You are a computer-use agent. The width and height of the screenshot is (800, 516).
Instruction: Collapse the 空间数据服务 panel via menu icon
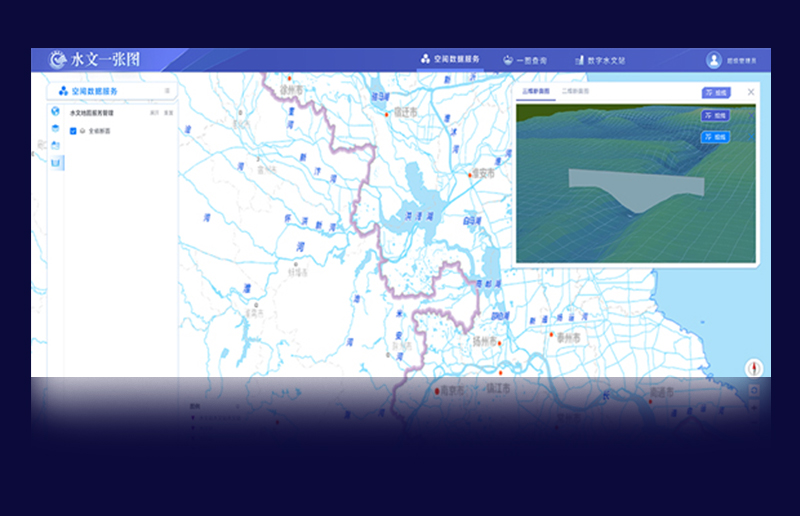pos(167,91)
